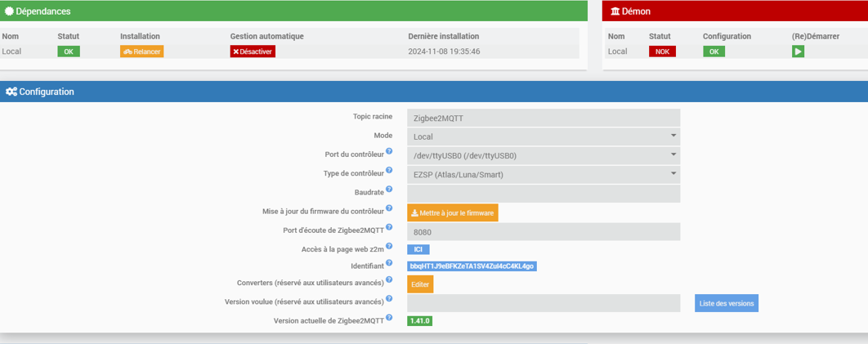Click the red NOK daemon status badge
Screen dimensions: 868x344
click(662, 51)
